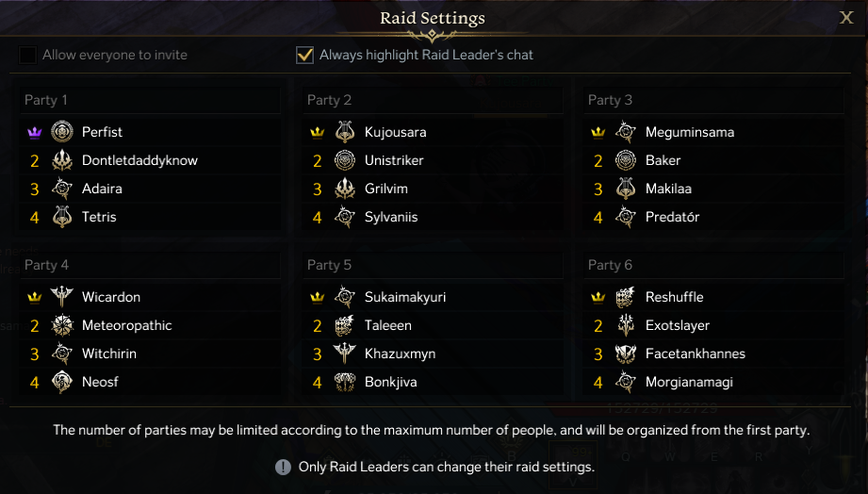
Task: Close the Raid Settings window
Action: pyautogui.click(x=846, y=17)
